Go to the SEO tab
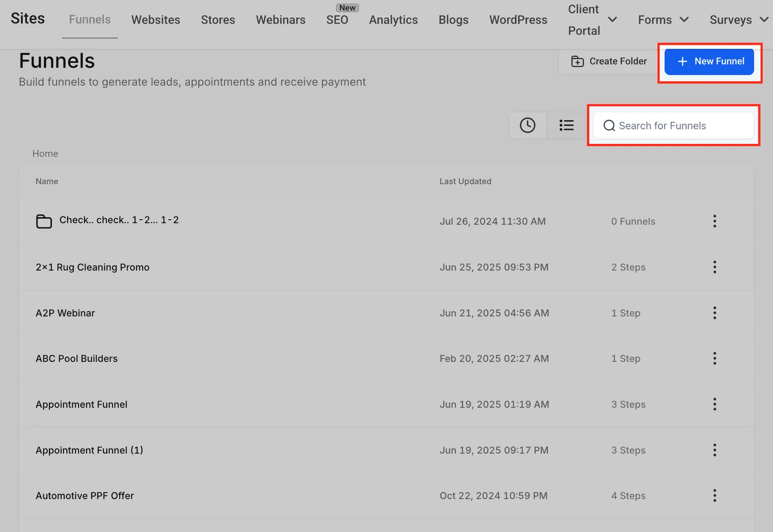 click(337, 20)
